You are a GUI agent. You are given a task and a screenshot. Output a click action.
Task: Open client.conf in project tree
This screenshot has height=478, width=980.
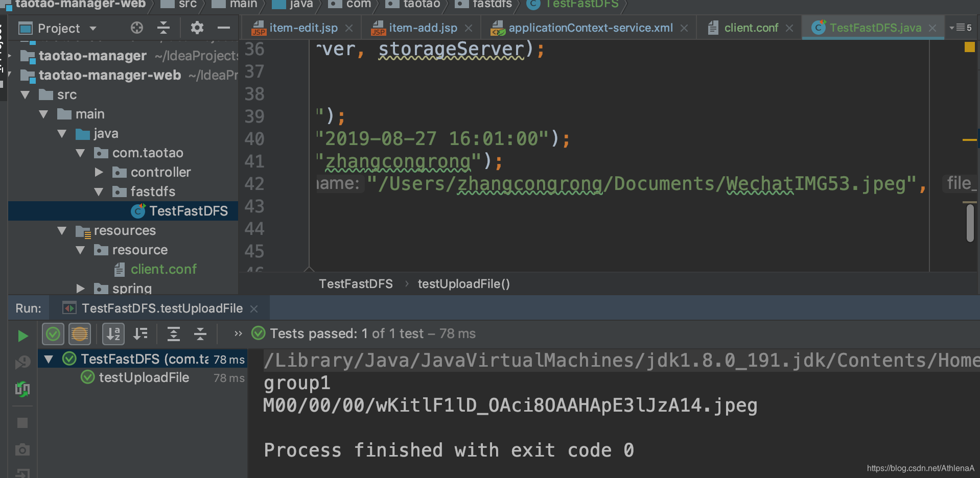[x=164, y=269]
